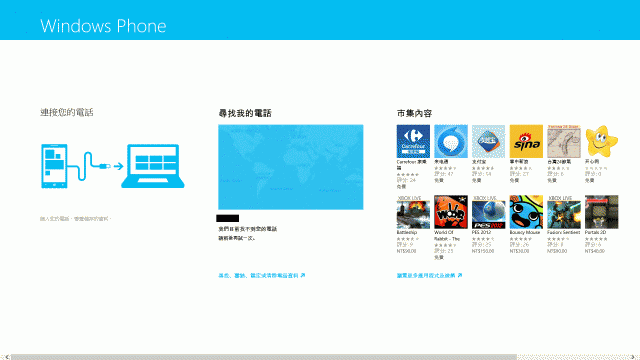Open the PES 2012 game tile
This screenshot has height=360, width=640.
tap(488, 212)
